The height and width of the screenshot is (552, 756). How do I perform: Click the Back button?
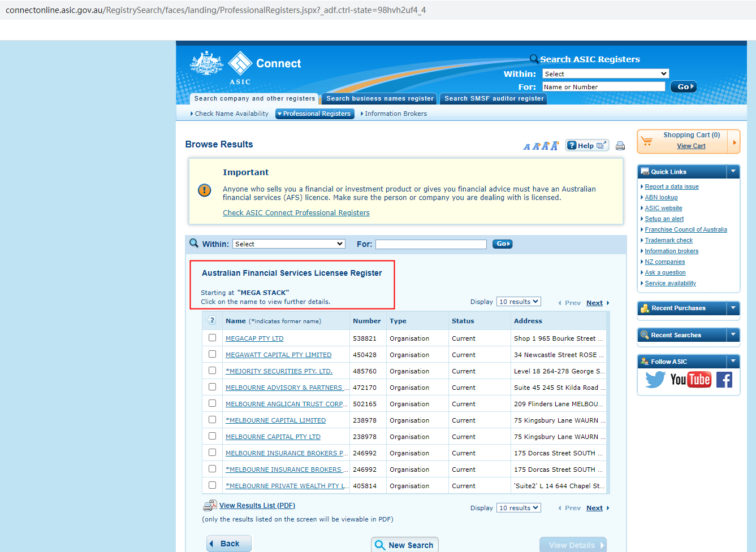coord(229,544)
